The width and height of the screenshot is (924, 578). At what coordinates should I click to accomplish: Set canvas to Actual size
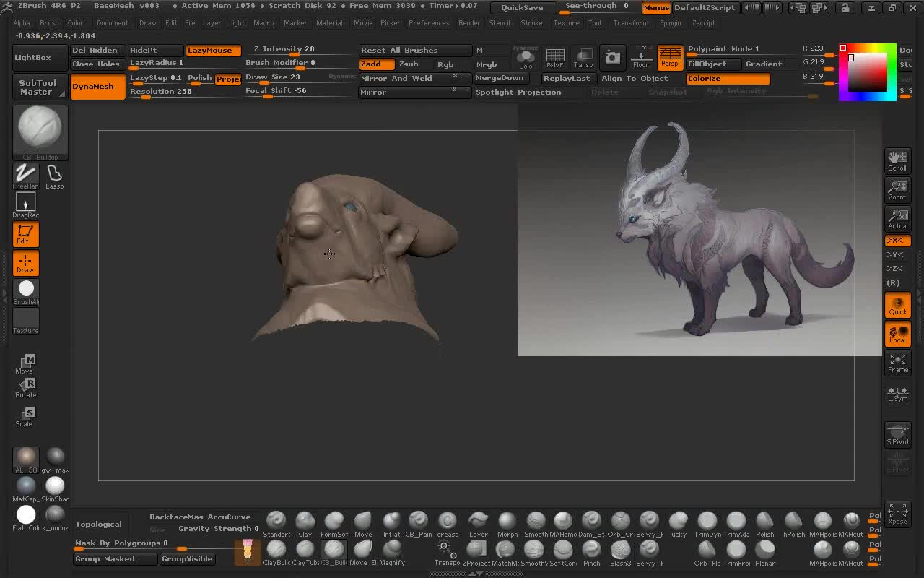coord(897,218)
